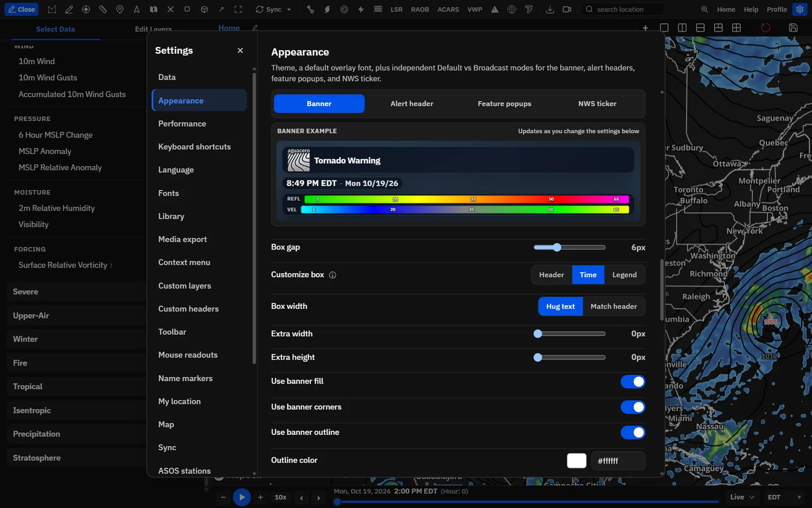
Task: Select the ruler measure tool
Action: (x=103, y=9)
